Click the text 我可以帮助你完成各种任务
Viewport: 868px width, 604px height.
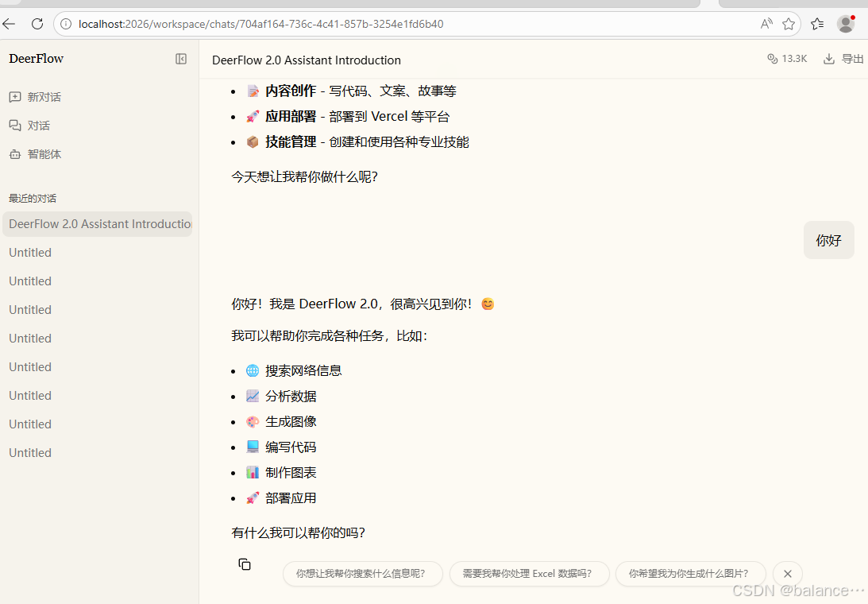tap(307, 336)
